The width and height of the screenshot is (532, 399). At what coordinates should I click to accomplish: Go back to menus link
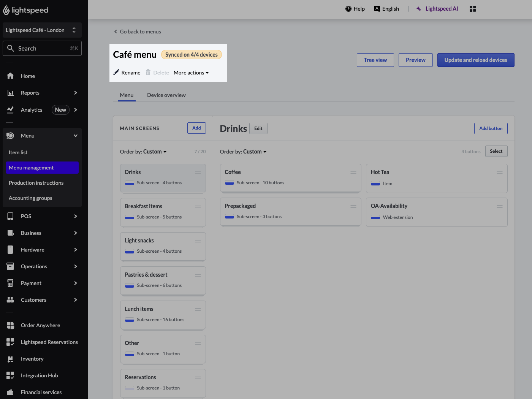pos(137,32)
